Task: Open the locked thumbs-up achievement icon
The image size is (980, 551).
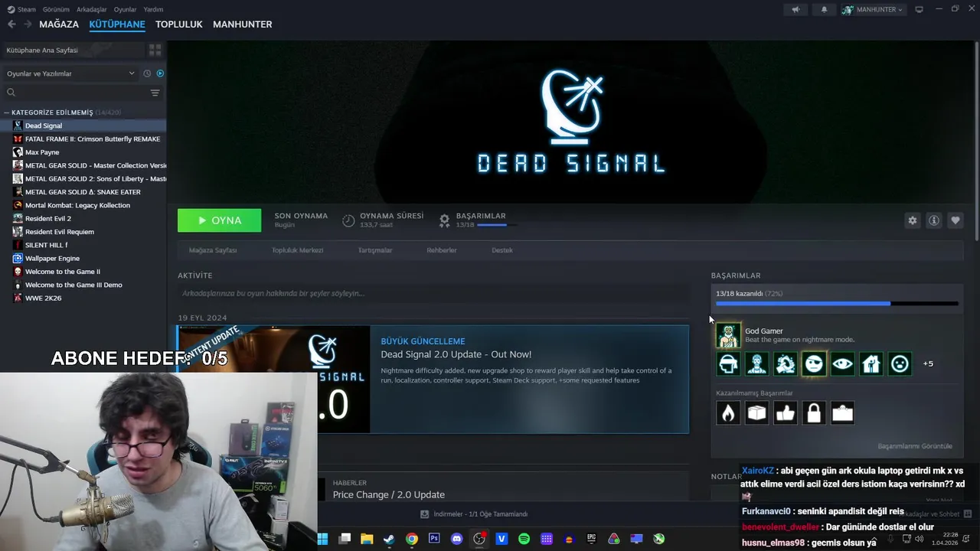Action: [786, 413]
